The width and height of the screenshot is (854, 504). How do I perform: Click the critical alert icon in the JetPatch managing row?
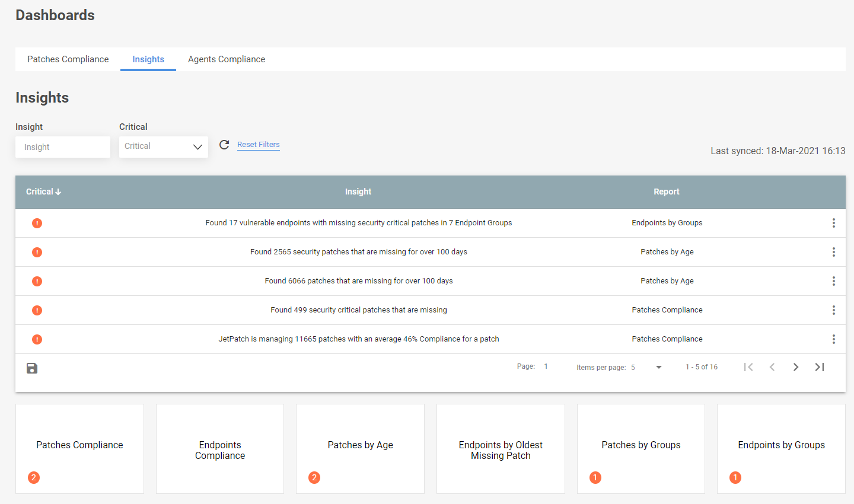(37, 339)
